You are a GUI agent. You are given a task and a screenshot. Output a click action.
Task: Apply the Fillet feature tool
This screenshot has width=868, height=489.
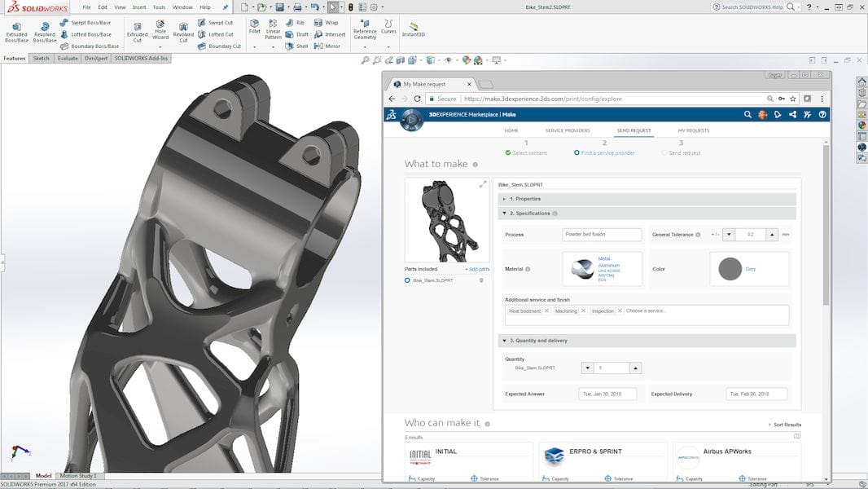pyautogui.click(x=255, y=26)
